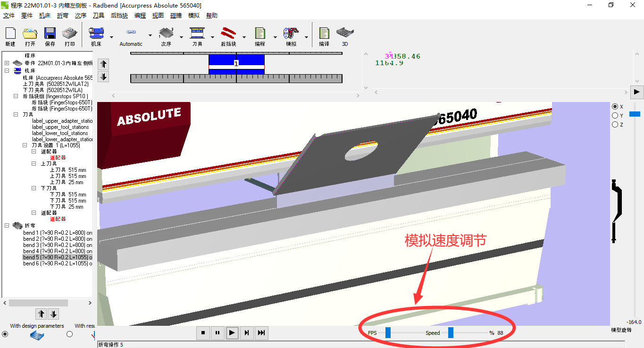Select 上刀夹具 (5028512WILAT2) tree item
The height and width of the screenshot is (348, 644).
click(56, 84)
